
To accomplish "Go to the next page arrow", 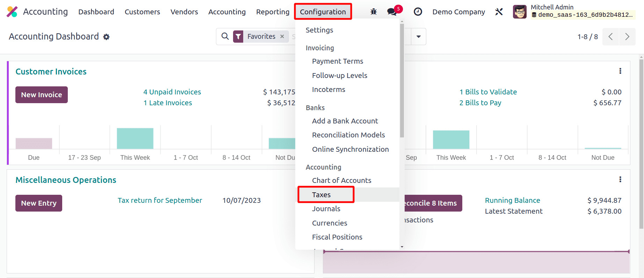I will click(x=627, y=37).
